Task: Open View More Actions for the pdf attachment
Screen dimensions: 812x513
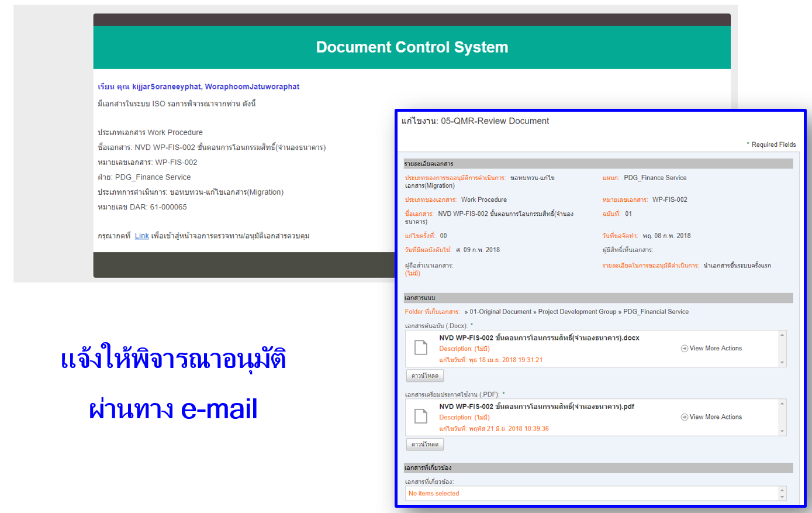Action: (x=711, y=416)
